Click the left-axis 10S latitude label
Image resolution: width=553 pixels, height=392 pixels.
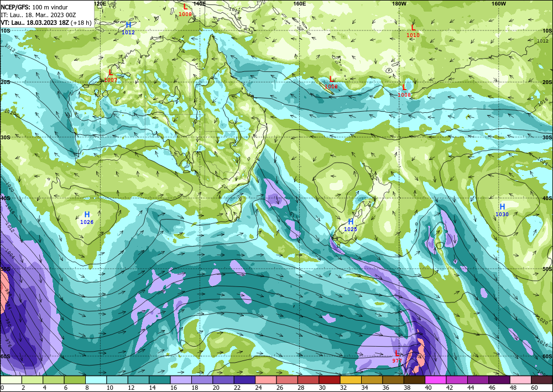[x=6, y=30]
